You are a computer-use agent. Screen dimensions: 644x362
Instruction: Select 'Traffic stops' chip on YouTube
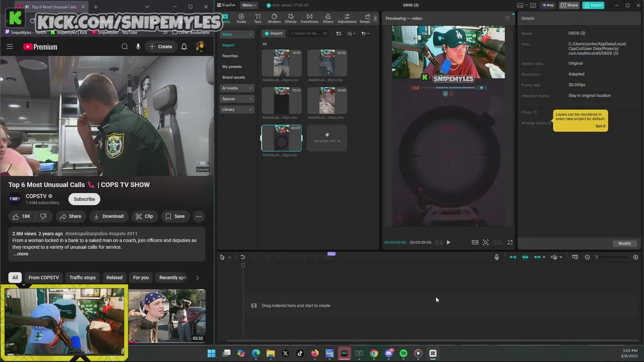[83, 278]
